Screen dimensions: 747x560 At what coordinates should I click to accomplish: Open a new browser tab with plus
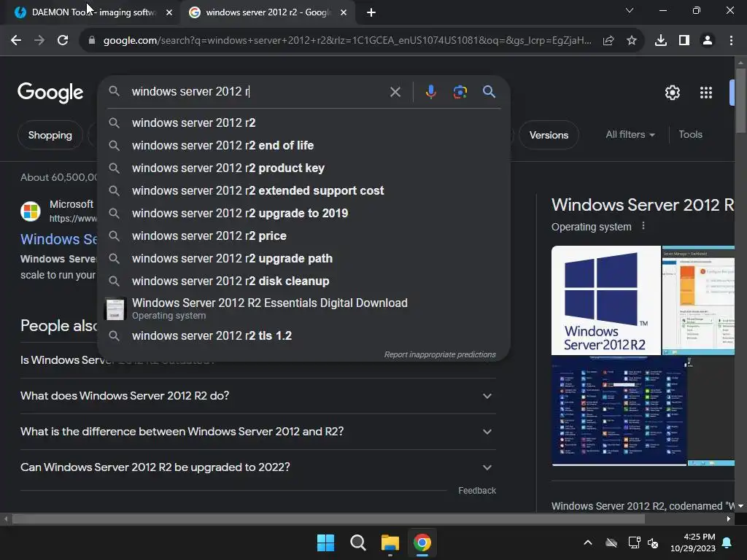[371, 12]
